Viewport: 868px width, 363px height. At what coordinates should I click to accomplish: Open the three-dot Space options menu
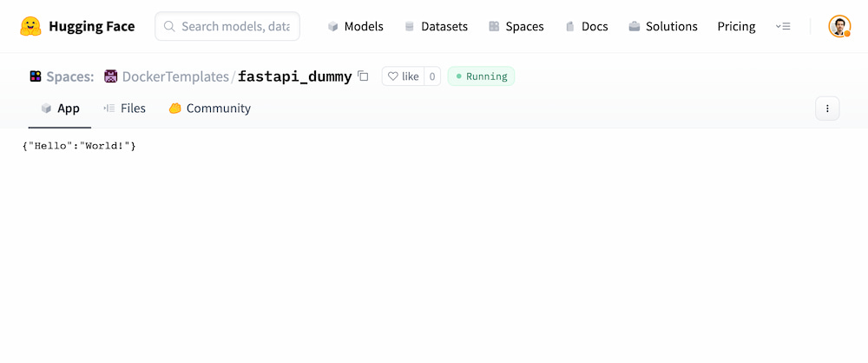pos(827,109)
